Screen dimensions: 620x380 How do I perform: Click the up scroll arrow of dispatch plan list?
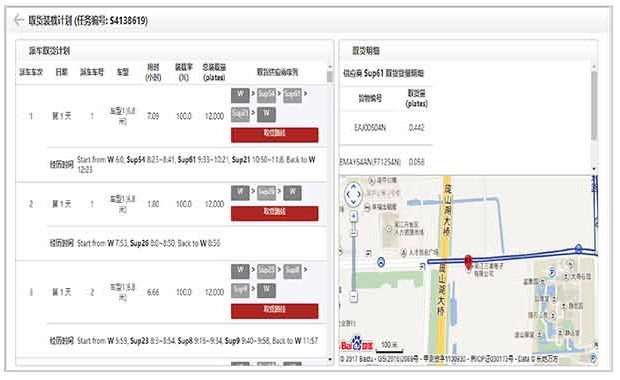tap(330, 67)
